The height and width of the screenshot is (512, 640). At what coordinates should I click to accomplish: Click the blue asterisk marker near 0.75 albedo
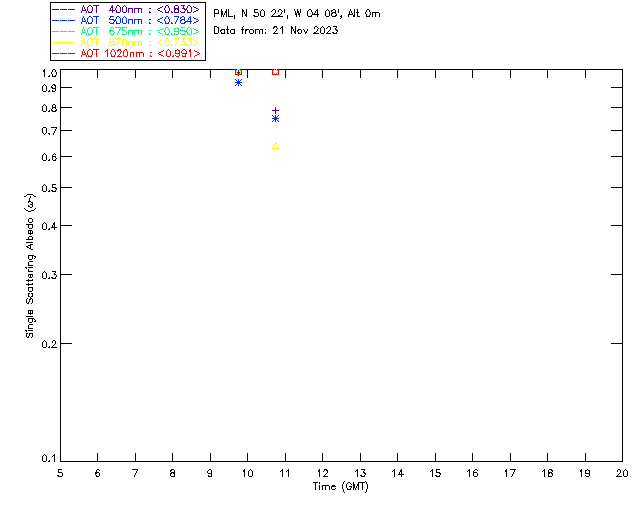click(x=276, y=119)
